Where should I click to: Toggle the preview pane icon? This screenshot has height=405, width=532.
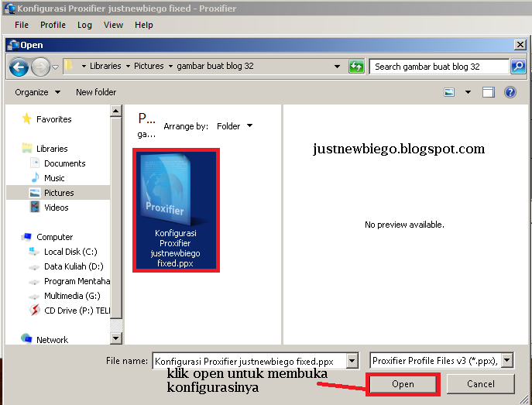489,92
